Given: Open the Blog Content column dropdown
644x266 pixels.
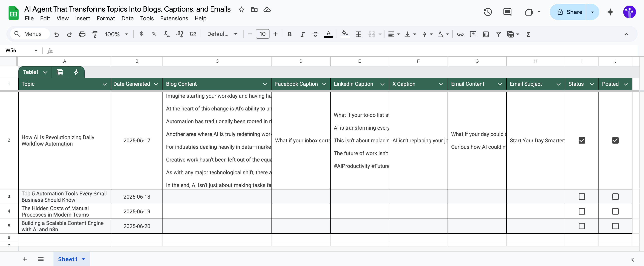Looking at the screenshot, I should (265, 84).
